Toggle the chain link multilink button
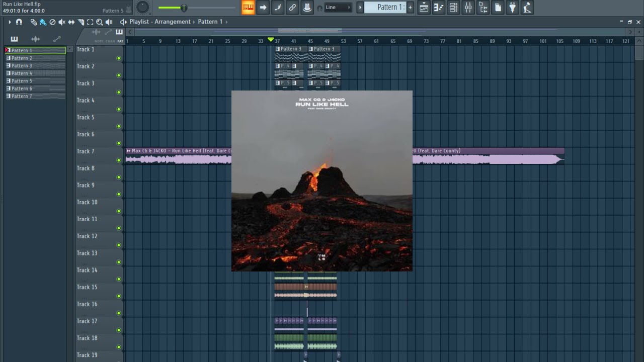The width and height of the screenshot is (644, 362). [x=292, y=7]
